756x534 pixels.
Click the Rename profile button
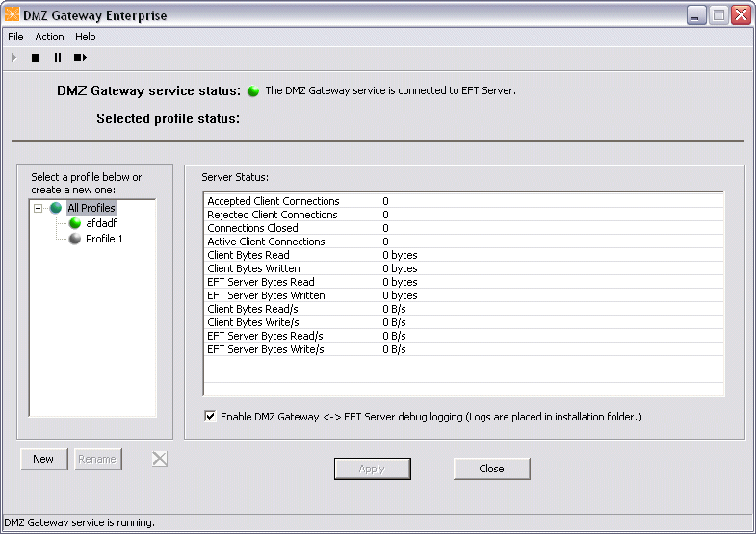[x=97, y=459]
